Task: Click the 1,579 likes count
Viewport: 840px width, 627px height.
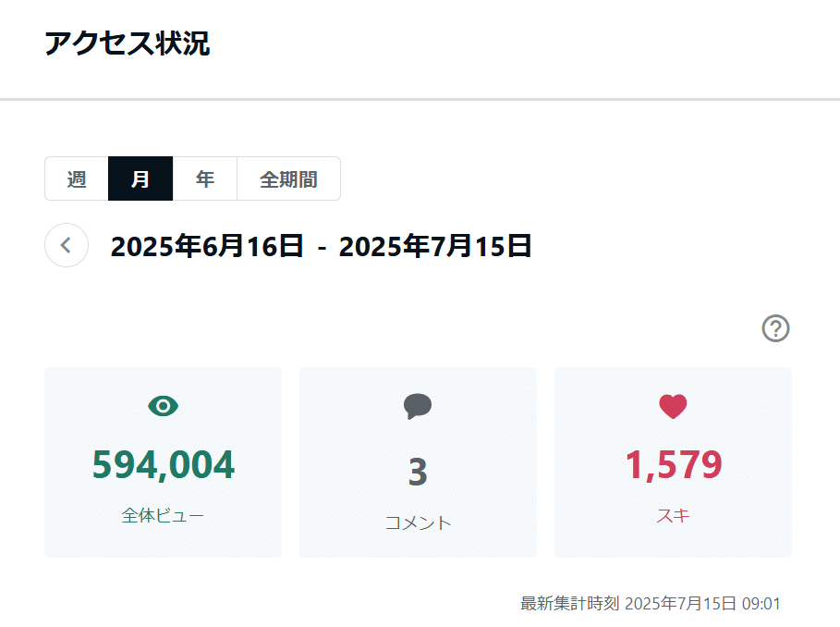Action: coord(674,464)
